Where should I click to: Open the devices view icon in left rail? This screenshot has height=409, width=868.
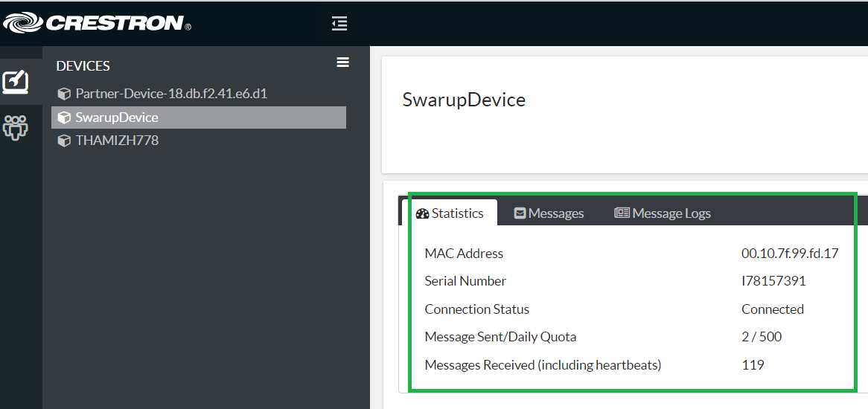coord(16,81)
